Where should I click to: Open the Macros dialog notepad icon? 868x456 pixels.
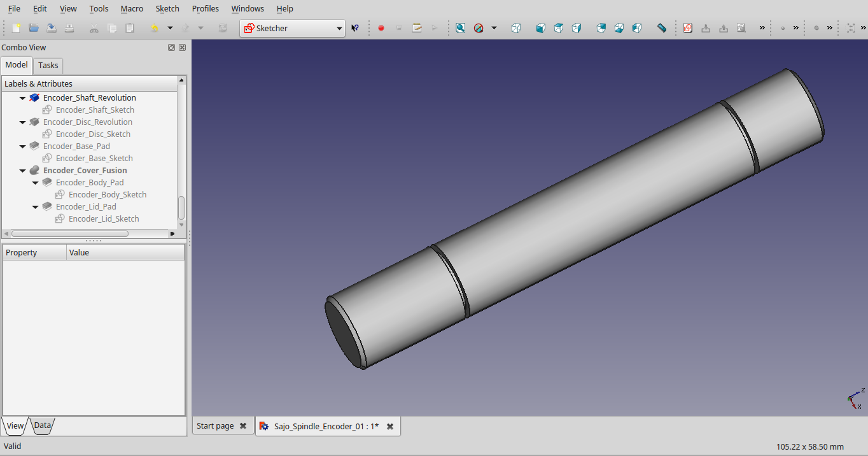417,28
